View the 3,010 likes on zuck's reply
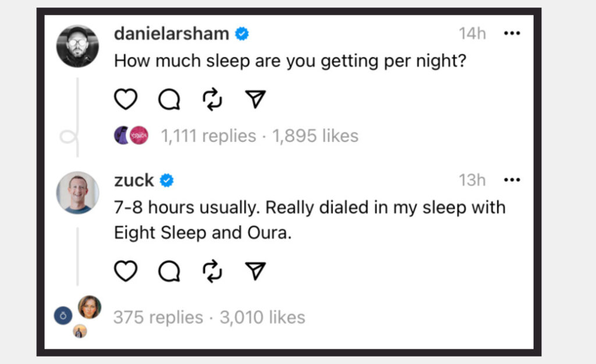 tap(262, 317)
